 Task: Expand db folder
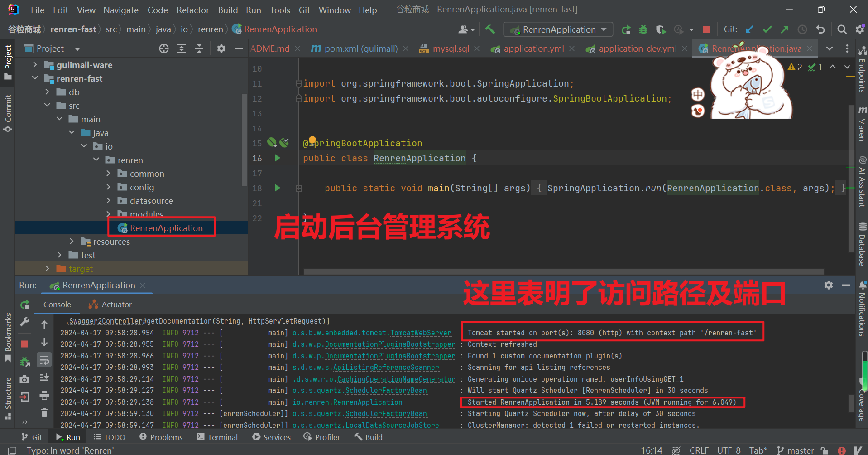[x=48, y=92]
